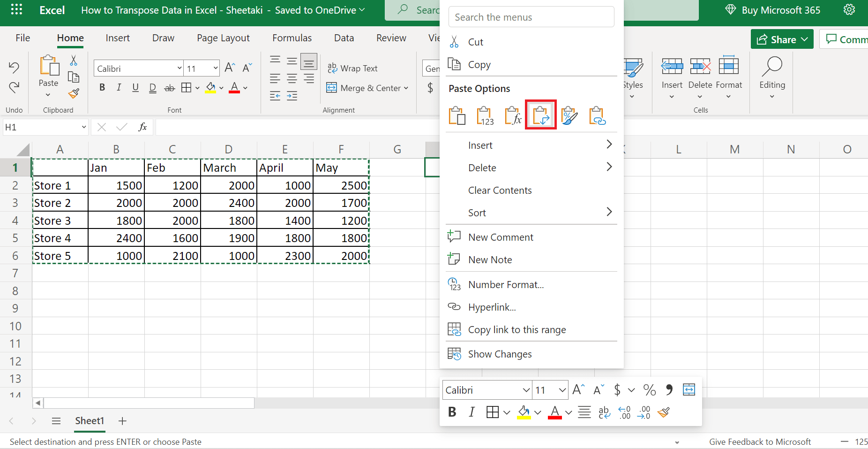
Task: Open the fill color dropdown arrow
Action: (221, 87)
